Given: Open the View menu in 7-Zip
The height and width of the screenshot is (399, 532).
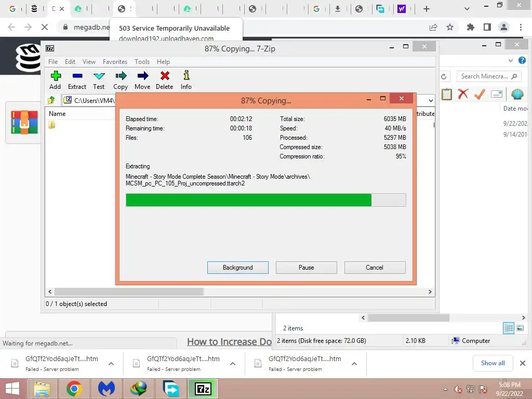Looking at the screenshot, I should pos(89,62).
